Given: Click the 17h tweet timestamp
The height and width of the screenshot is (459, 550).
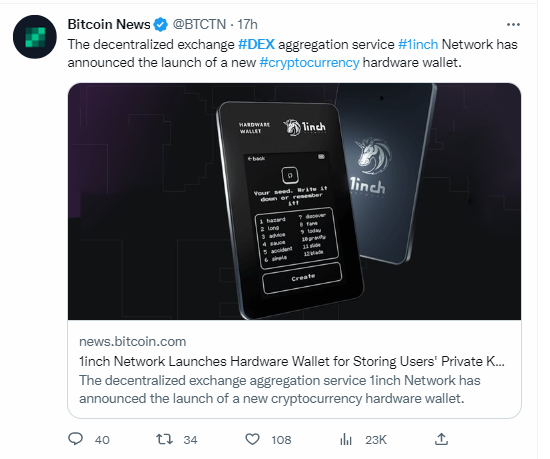Looking at the screenshot, I should click(x=248, y=25).
